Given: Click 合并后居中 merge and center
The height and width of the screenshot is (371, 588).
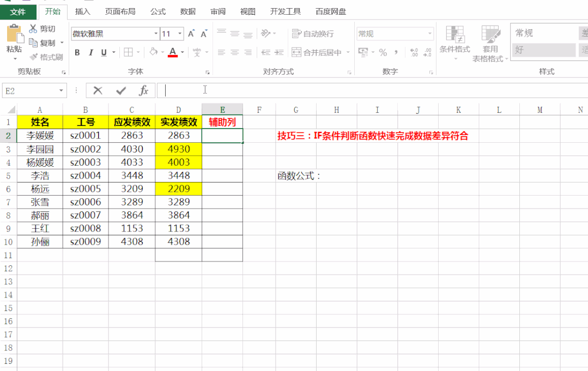Looking at the screenshot, I should [x=317, y=52].
